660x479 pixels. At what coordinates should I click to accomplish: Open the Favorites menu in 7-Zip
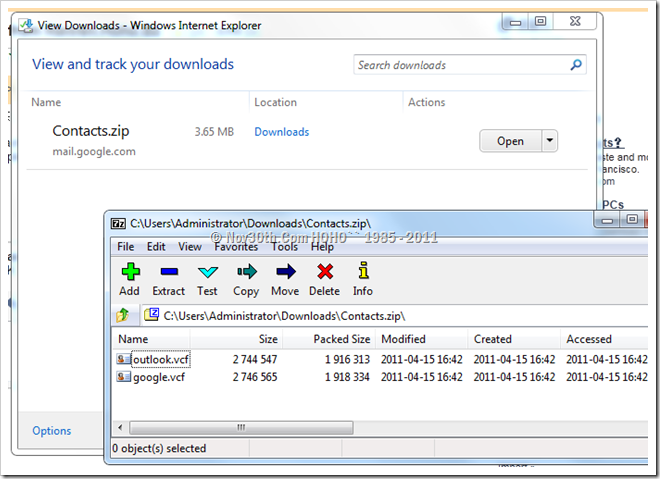[236, 247]
